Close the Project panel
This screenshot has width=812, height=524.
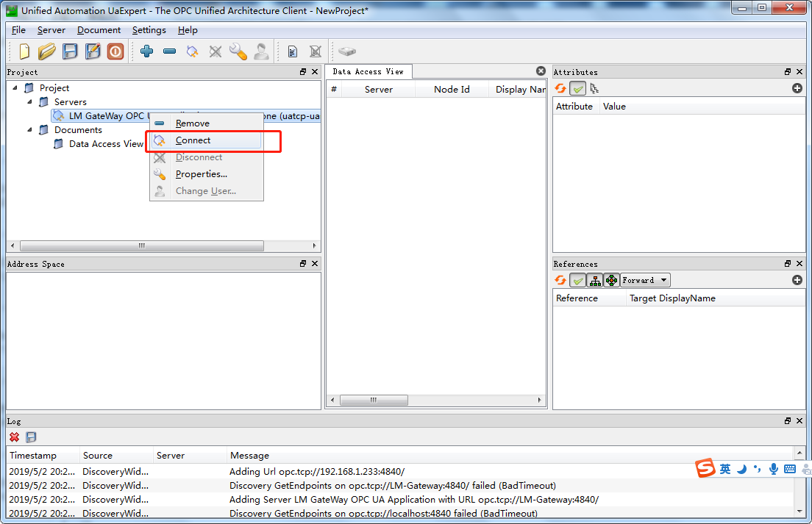(x=315, y=72)
